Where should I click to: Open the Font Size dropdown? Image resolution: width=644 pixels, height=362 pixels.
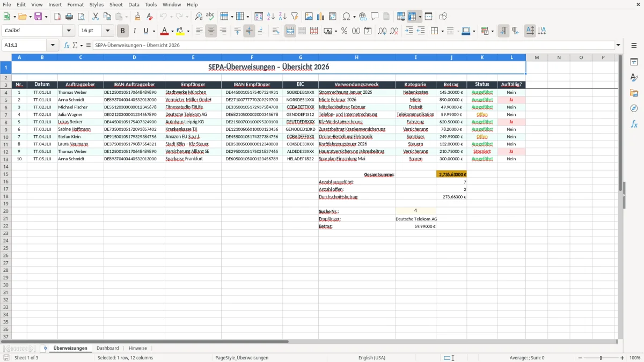tap(107, 31)
